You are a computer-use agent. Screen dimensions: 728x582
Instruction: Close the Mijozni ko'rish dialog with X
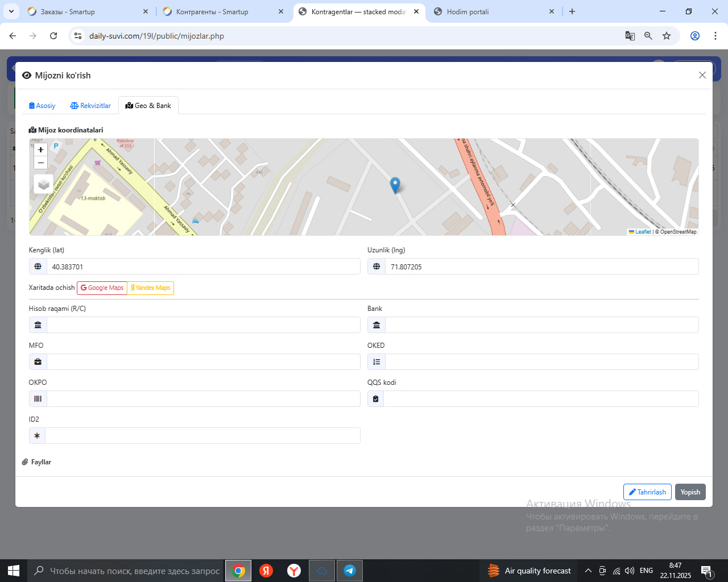(x=702, y=75)
